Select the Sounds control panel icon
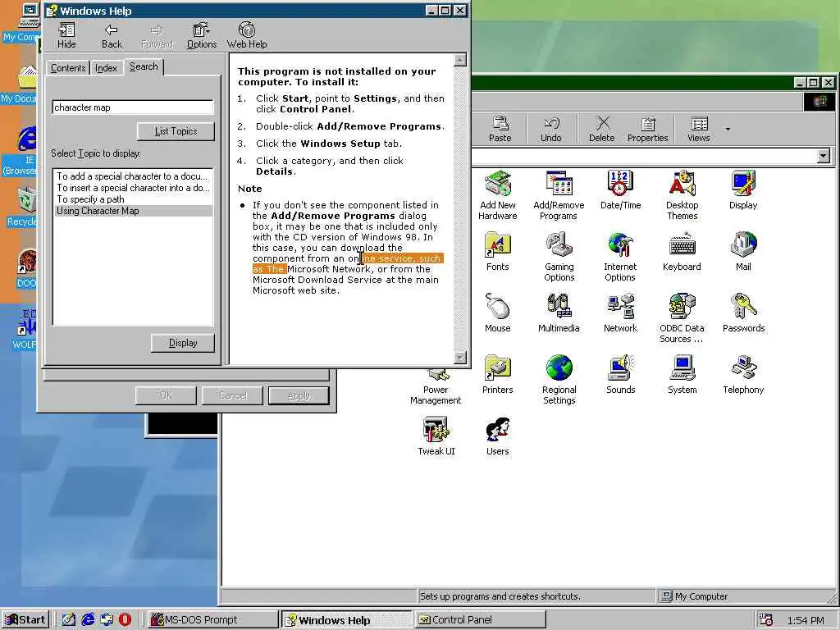840x630 pixels. (620, 375)
